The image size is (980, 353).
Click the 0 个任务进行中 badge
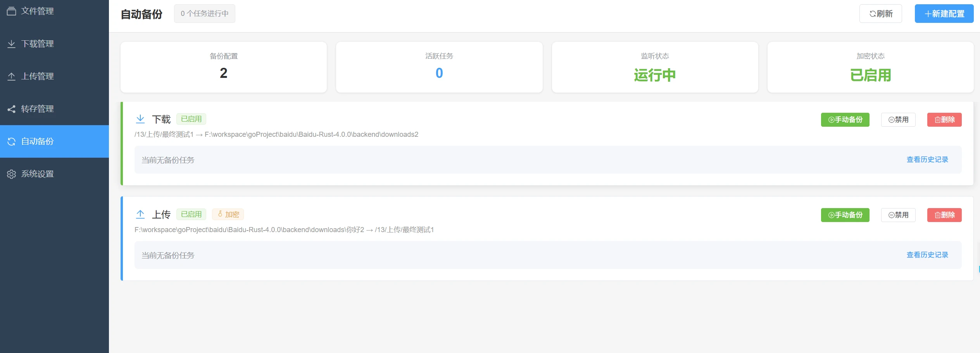click(205, 14)
